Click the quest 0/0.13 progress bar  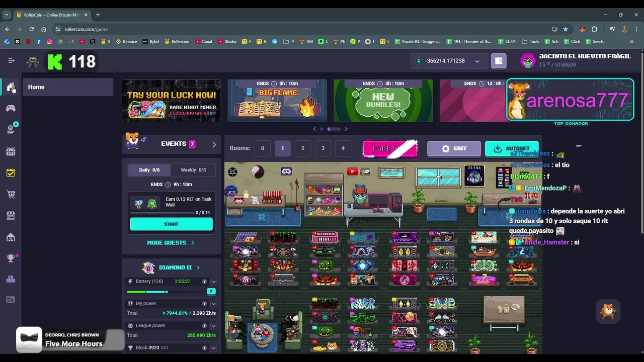163,213
